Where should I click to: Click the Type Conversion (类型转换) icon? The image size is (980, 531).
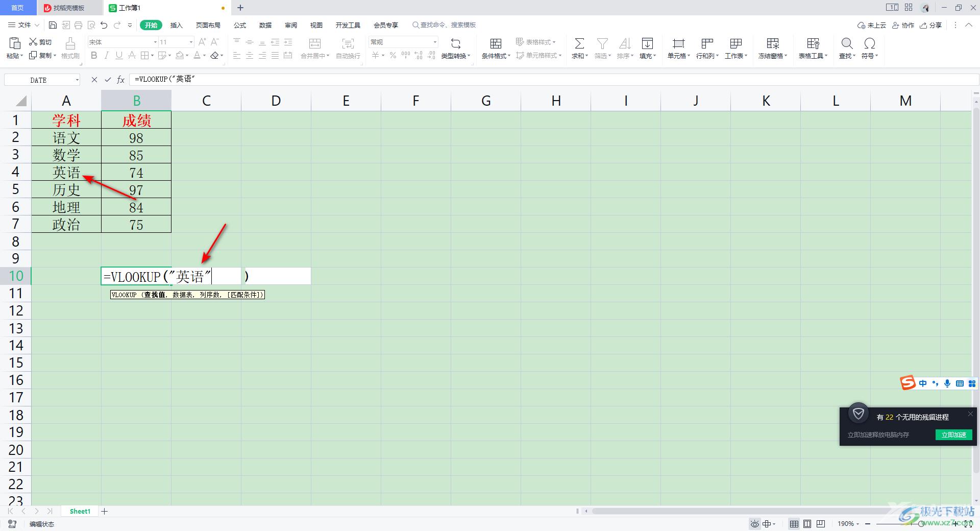tap(456, 43)
